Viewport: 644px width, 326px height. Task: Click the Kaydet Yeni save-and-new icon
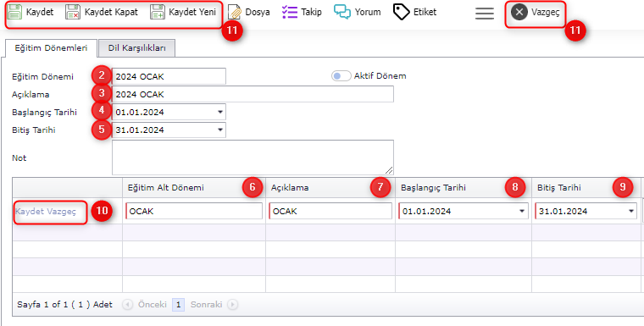click(158, 12)
